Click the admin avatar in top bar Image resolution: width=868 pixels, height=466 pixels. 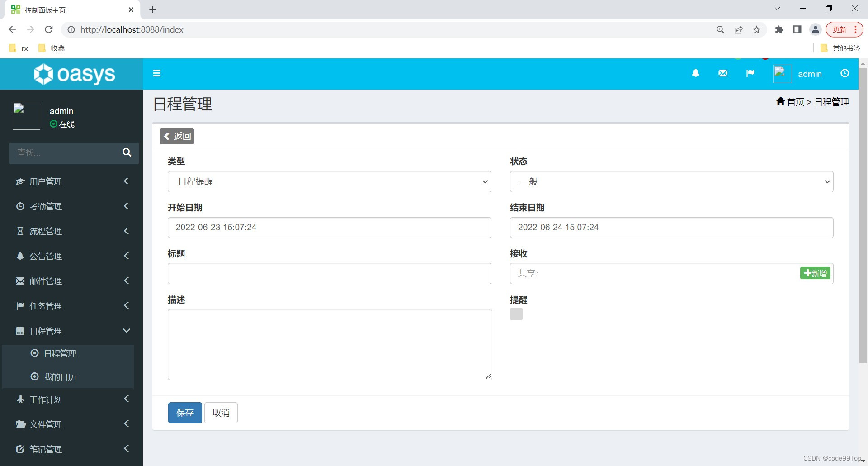click(782, 73)
